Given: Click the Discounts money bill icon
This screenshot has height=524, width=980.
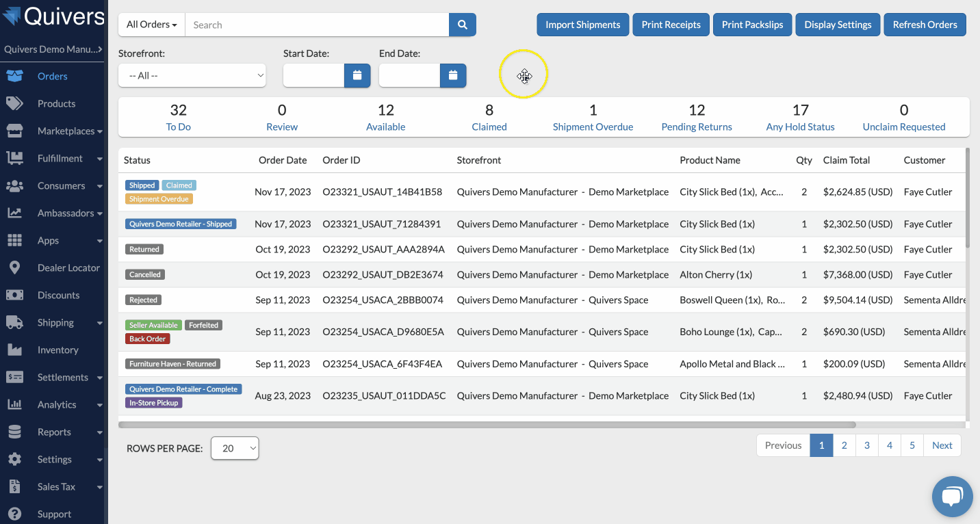Looking at the screenshot, I should pyautogui.click(x=14, y=295).
